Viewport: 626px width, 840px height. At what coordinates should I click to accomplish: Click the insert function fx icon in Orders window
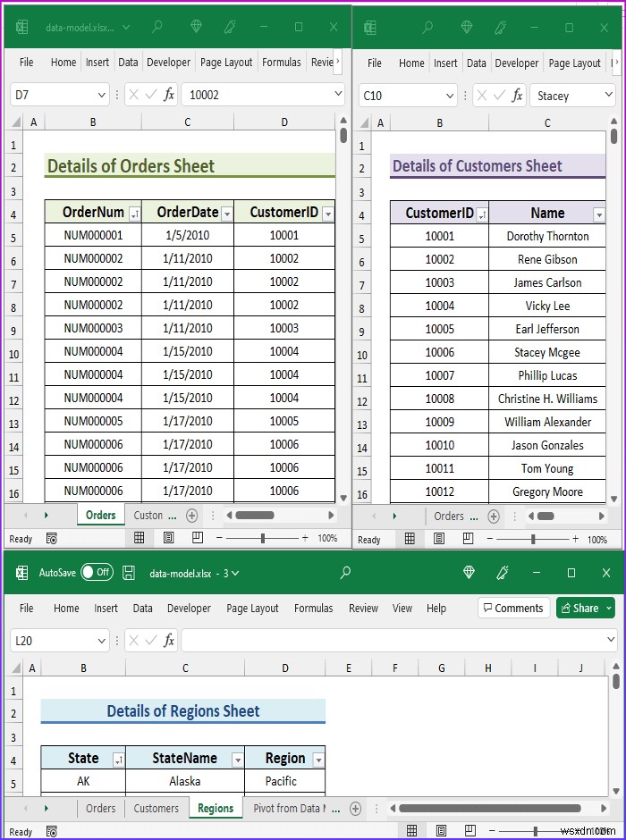[x=169, y=95]
